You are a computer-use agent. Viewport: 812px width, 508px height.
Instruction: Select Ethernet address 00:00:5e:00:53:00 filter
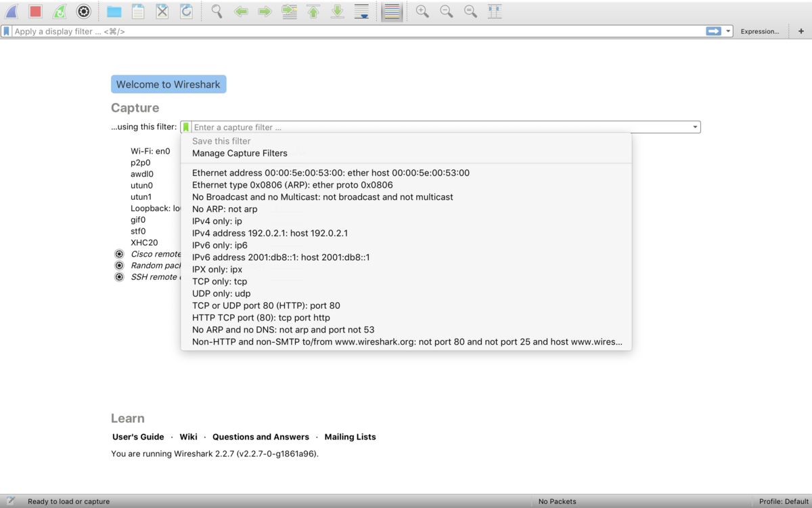406,173
